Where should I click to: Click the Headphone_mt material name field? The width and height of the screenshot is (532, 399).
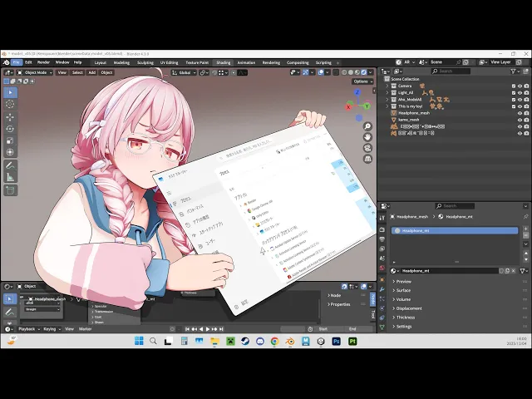coord(450,271)
